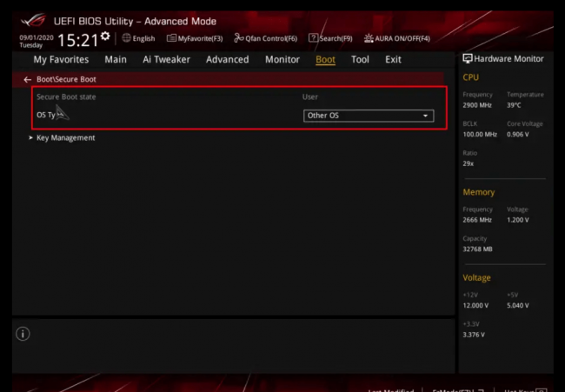Viewport: 565px width, 392px height.
Task: Click memory capacity 32768 MB
Action: [477, 249]
